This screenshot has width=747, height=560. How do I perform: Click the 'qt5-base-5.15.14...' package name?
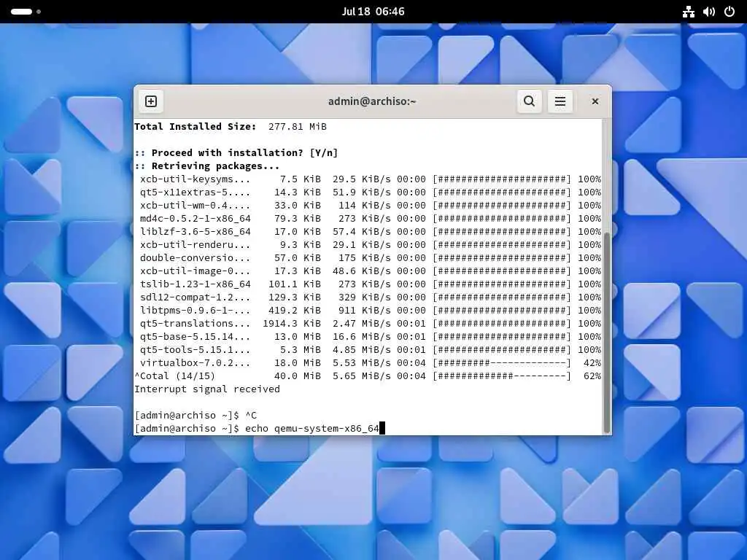point(195,337)
